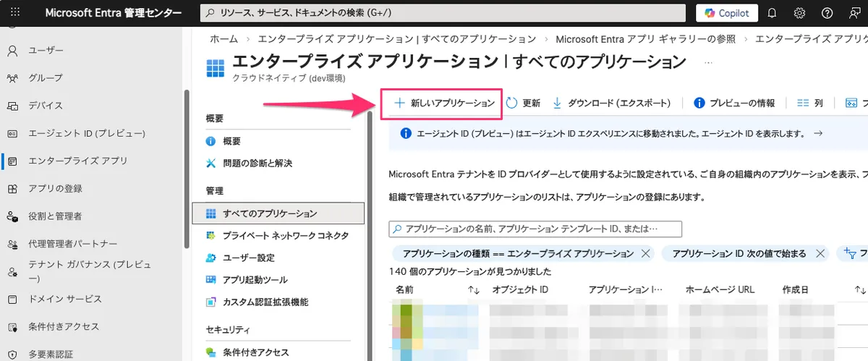
Task: Click the デバイス icon in sidebar
Action: point(12,106)
